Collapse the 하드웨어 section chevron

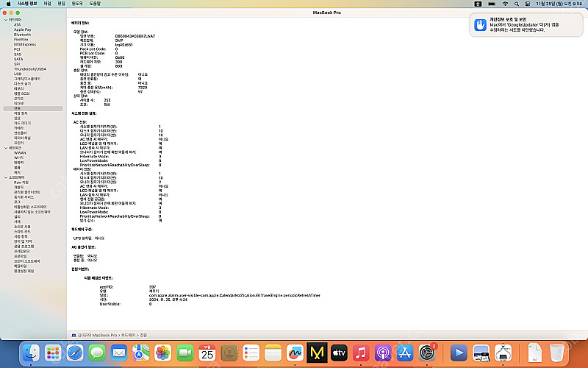tap(6, 20)
